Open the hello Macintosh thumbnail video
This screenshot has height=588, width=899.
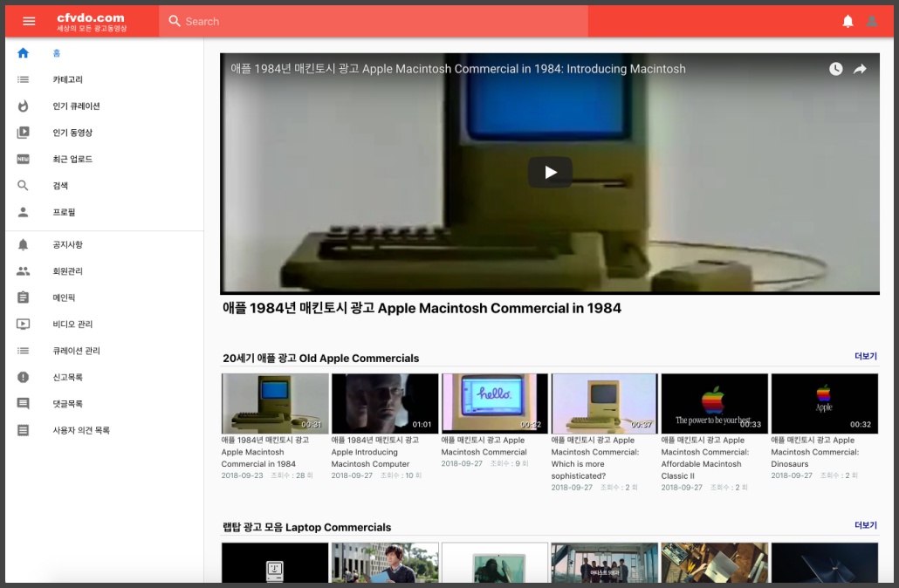click(495, 404)
